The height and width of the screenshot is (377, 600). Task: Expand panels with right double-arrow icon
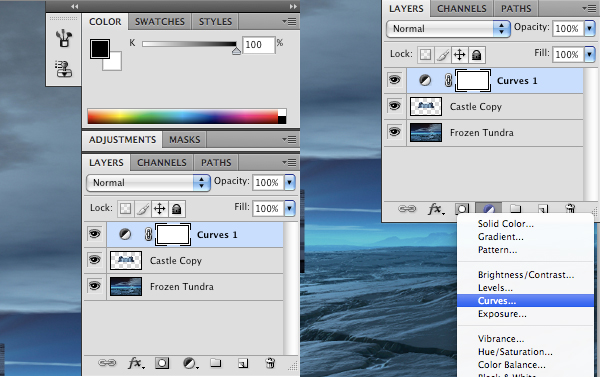pos(293,6)
